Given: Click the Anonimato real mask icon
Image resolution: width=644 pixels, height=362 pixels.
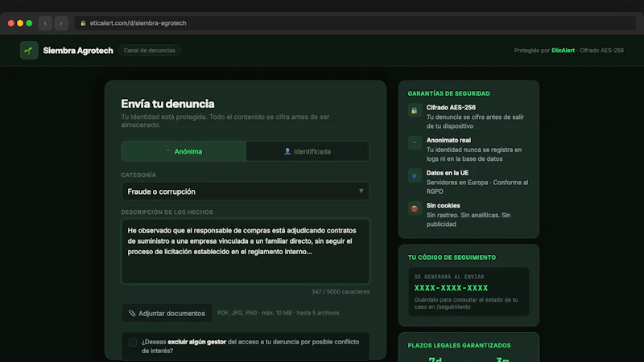Looking at the screenshot, I should (x=415, y=143).
